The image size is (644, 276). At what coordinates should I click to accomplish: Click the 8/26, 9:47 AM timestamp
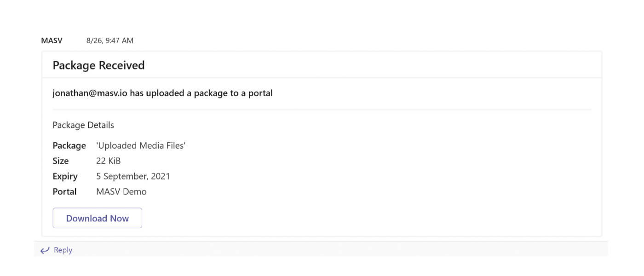[x=110, y=40]
